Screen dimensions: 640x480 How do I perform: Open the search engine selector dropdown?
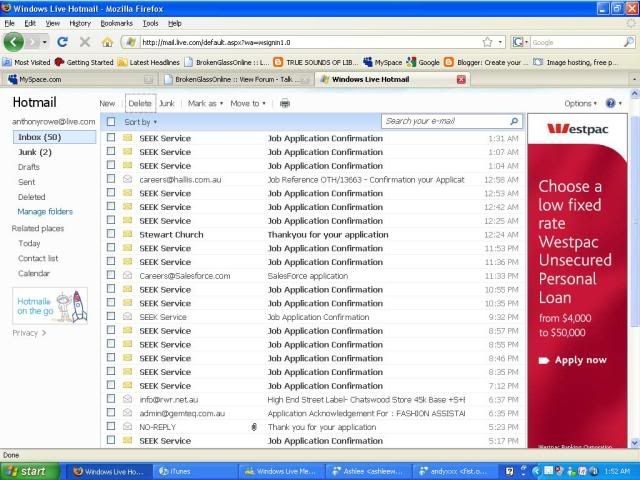[520, 42]
